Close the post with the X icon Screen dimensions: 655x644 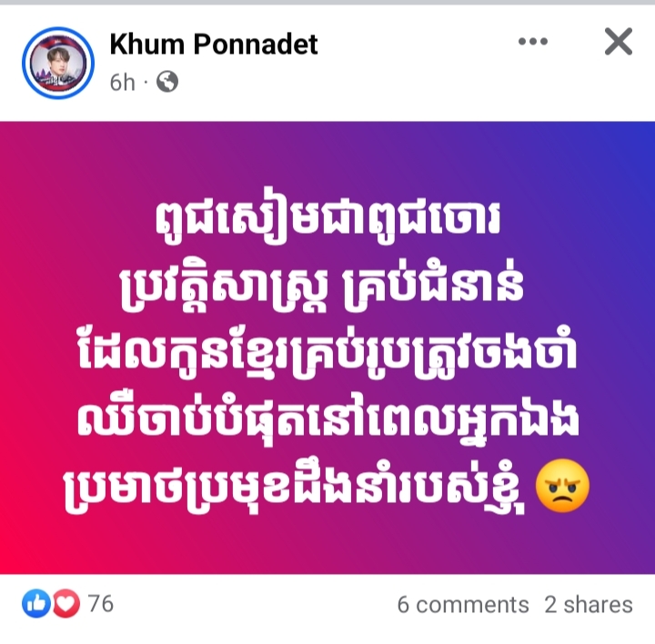coord(619,41)
